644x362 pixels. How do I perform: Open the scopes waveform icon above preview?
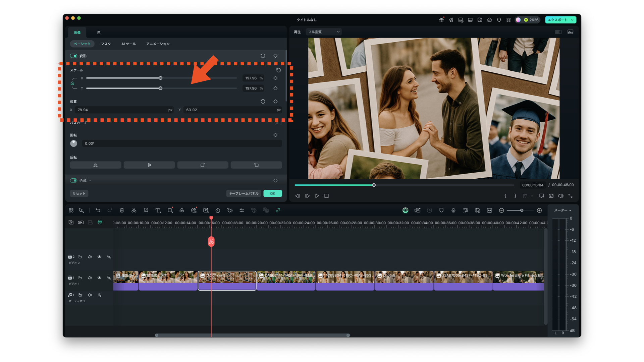point(571,32)
